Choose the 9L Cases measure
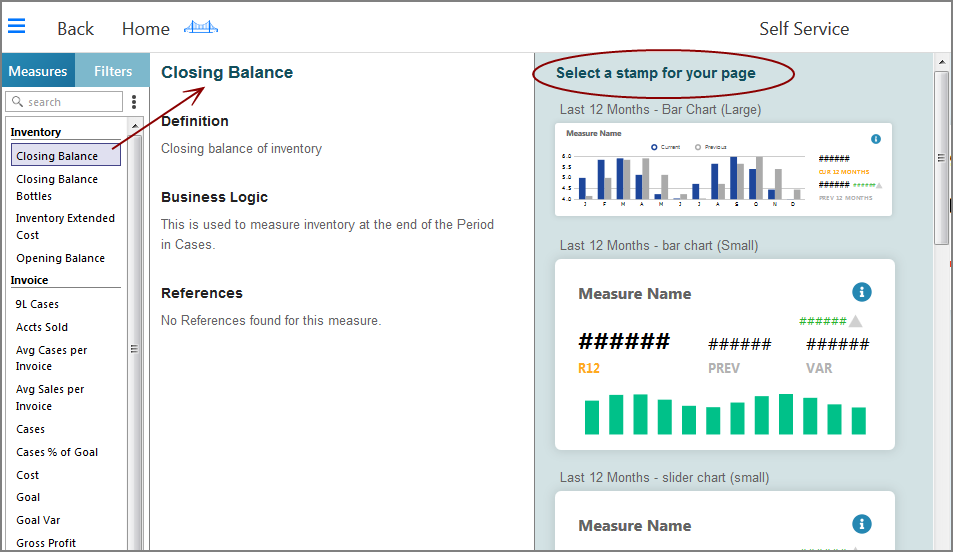The image size is (953, 552). [x=37, y=304]
